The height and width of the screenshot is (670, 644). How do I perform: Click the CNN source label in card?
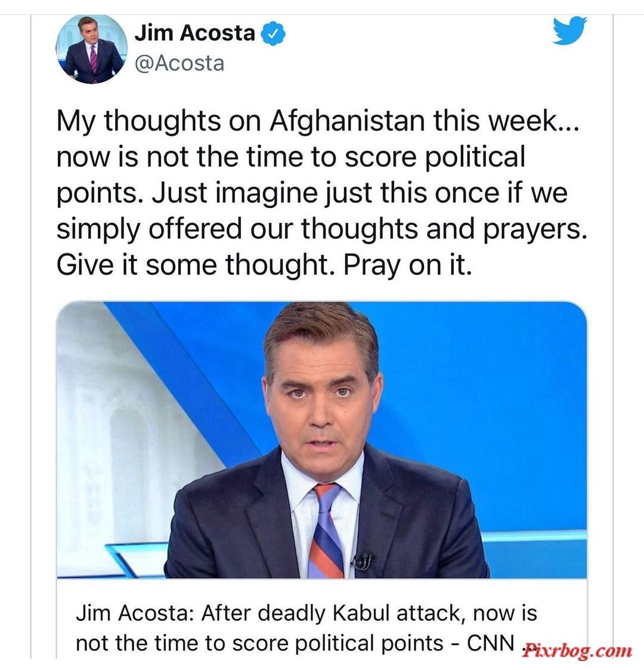pyautogui.click(x=490, y=643)
